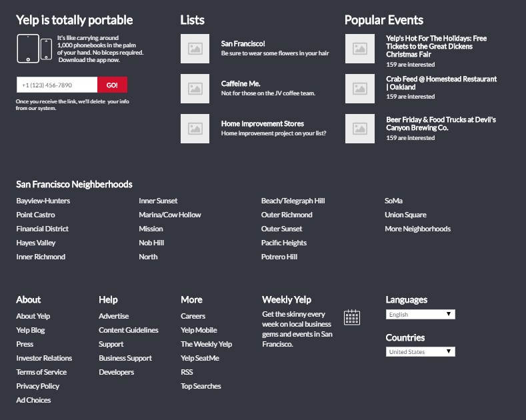Open The Weekly Yelp link under More
This screenshot has height=420, width=526.
(x=206, y=344)
